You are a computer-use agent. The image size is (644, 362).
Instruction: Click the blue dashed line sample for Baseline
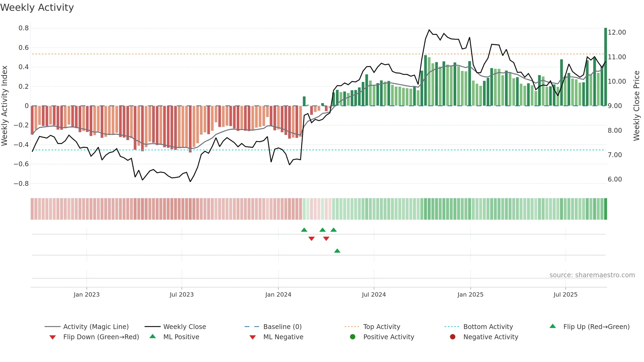coord(252,327)
